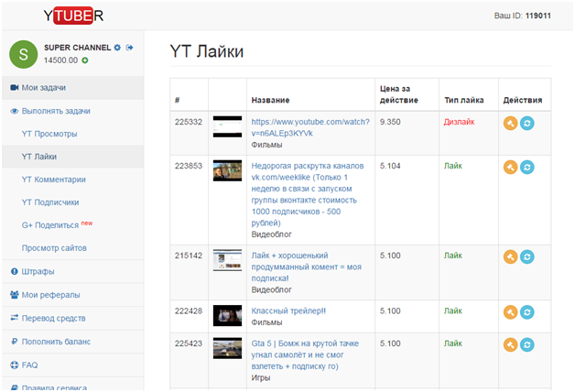
Task: Open Классный трейлер!! task link
Action: point(288,311)
